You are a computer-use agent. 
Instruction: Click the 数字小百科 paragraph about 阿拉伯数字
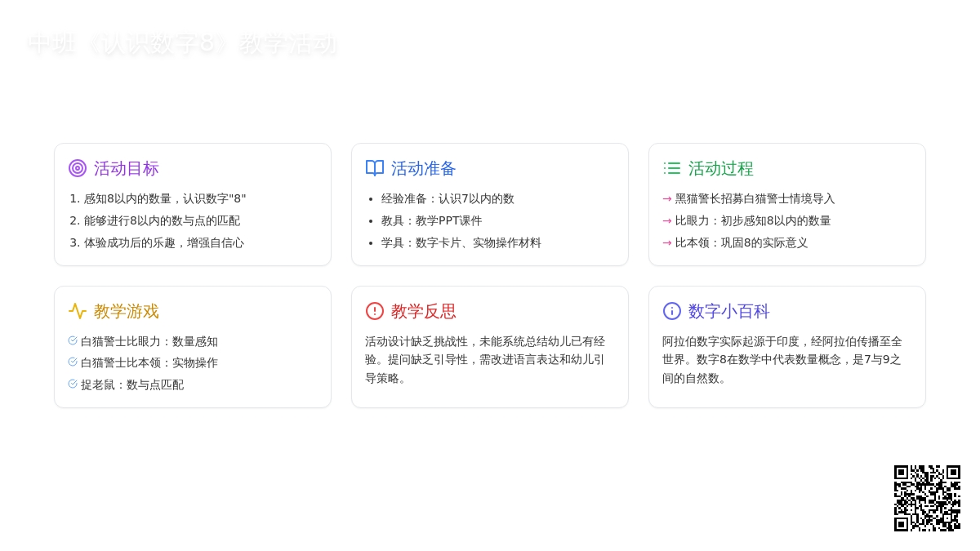click(x=782, y=359)
